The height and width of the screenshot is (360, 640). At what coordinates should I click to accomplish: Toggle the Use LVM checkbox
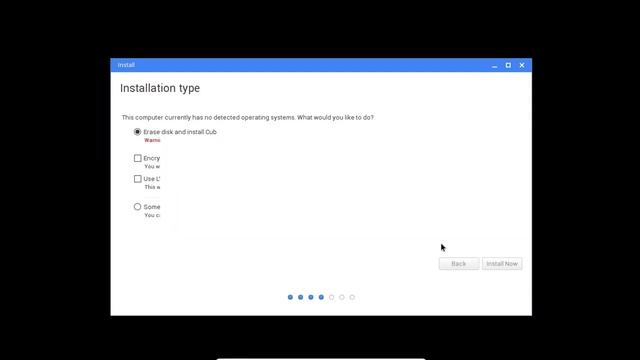[138, 179]
